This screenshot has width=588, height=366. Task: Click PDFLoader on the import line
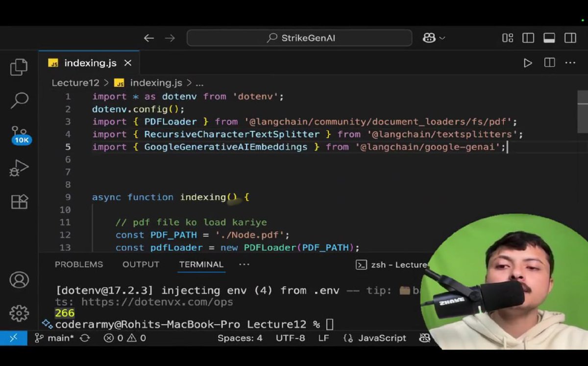[x=171, y=122]
